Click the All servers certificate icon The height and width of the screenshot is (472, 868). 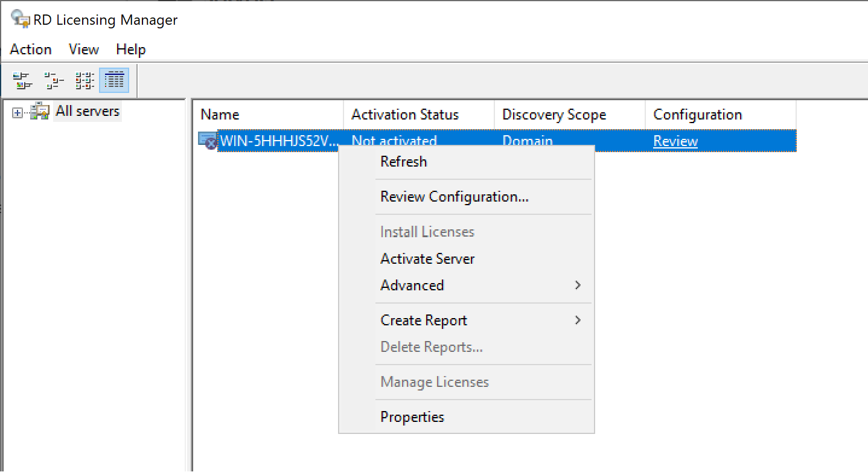tap(40, 112)
